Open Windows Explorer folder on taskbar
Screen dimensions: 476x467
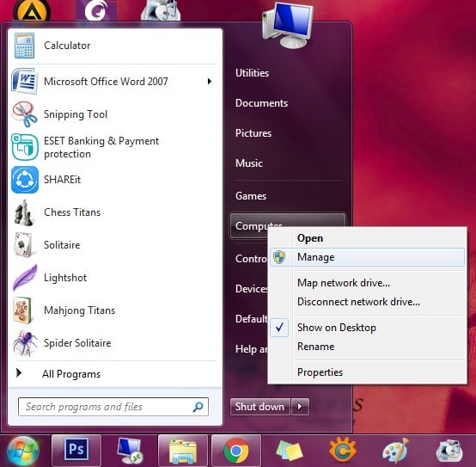(182, 452)
